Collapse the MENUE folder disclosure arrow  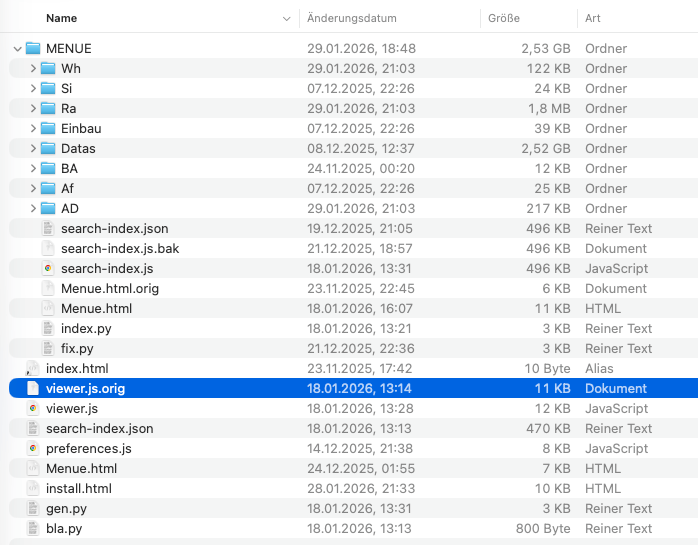(17, 48)
